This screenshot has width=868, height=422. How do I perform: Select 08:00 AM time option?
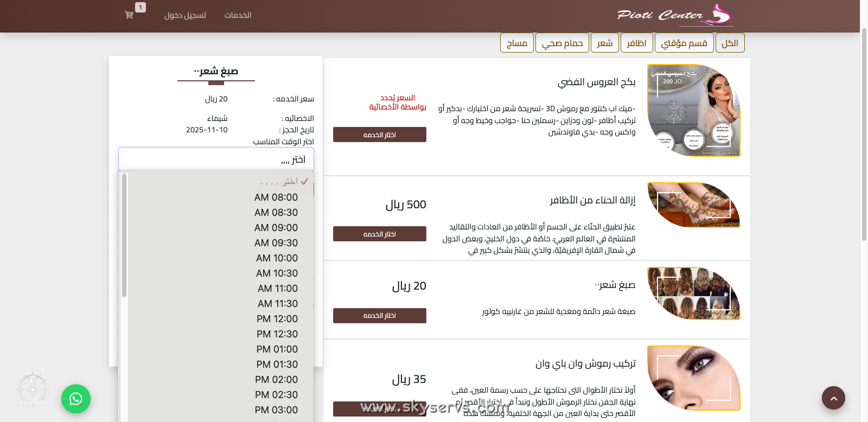pos(276,197)
